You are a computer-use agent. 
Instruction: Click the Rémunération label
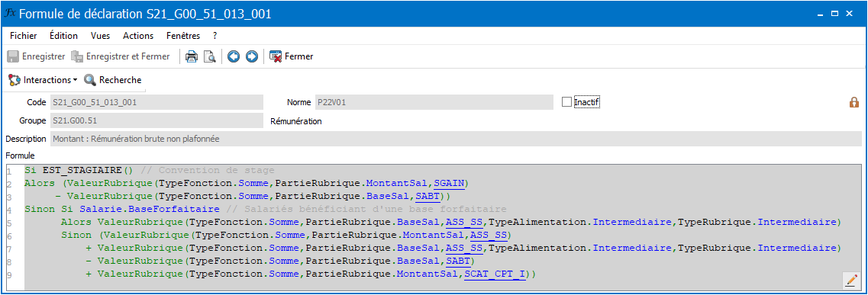296,120
